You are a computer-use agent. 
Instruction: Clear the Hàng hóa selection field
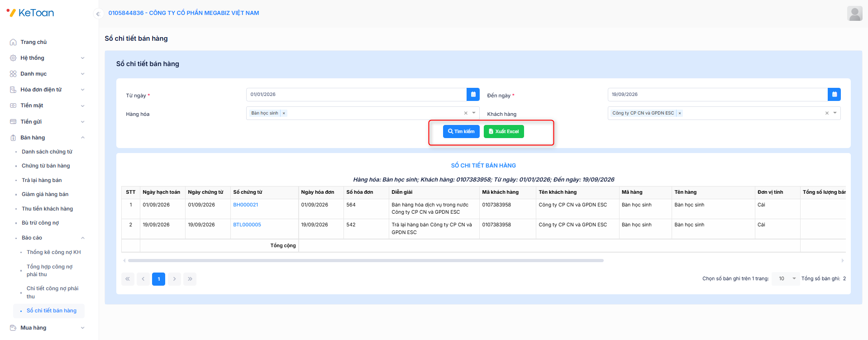[x=466, y=113]
